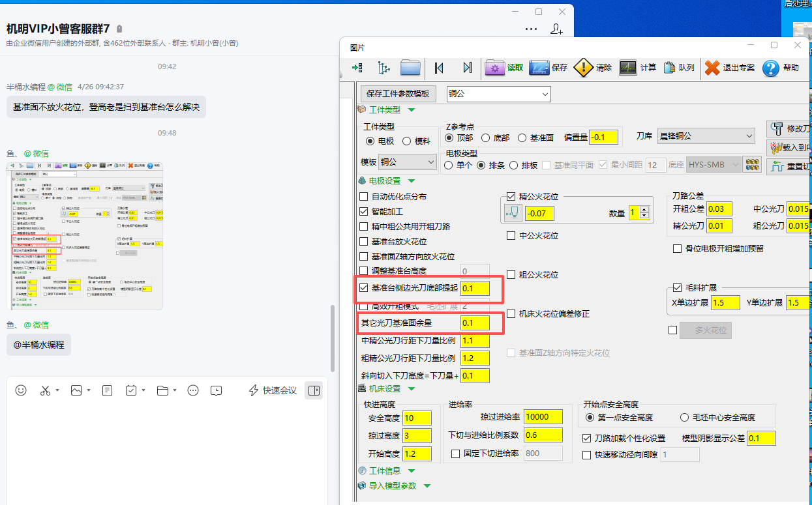Collapse the 机床设置 section
Screen dimensions: 812x505
[x=412, y=389]
